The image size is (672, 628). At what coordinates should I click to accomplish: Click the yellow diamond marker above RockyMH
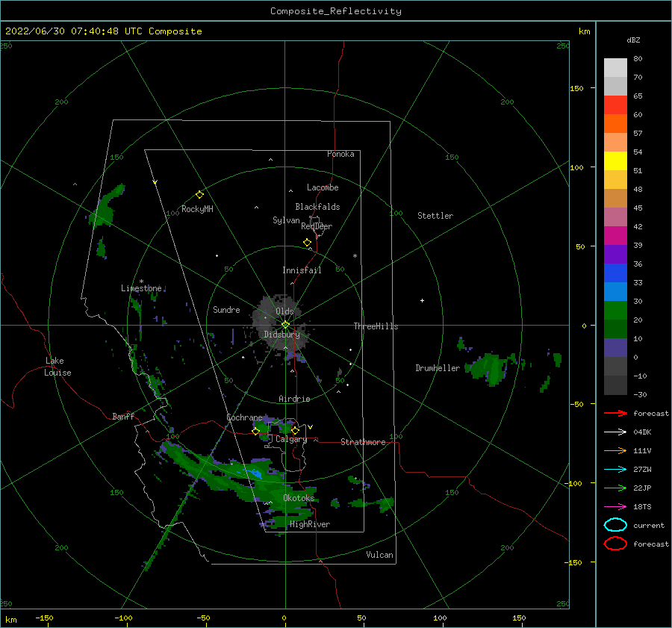(x=199, y=195)
